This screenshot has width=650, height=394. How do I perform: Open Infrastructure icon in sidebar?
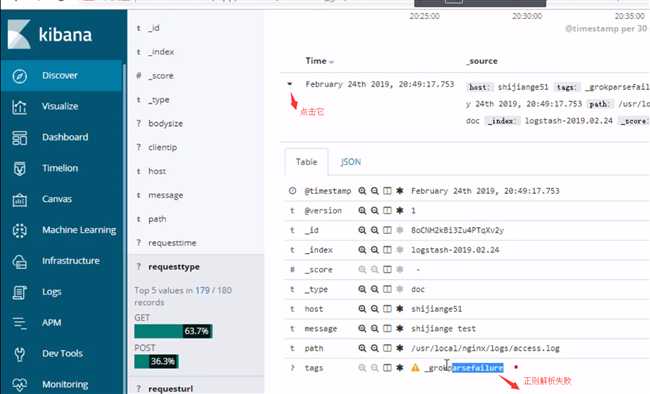tap(19, 261)
